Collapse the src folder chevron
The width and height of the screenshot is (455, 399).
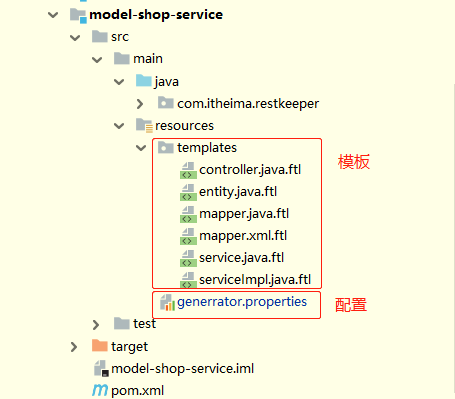75,38
